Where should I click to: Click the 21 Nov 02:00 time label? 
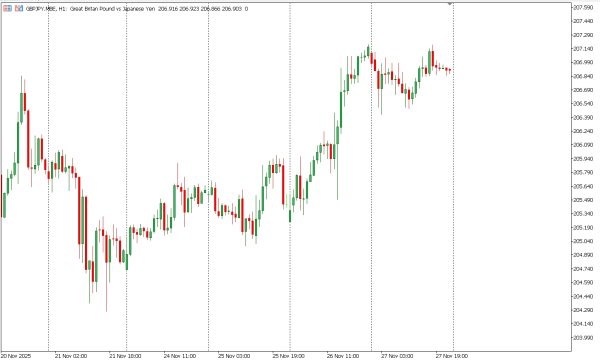click(71, 356)
